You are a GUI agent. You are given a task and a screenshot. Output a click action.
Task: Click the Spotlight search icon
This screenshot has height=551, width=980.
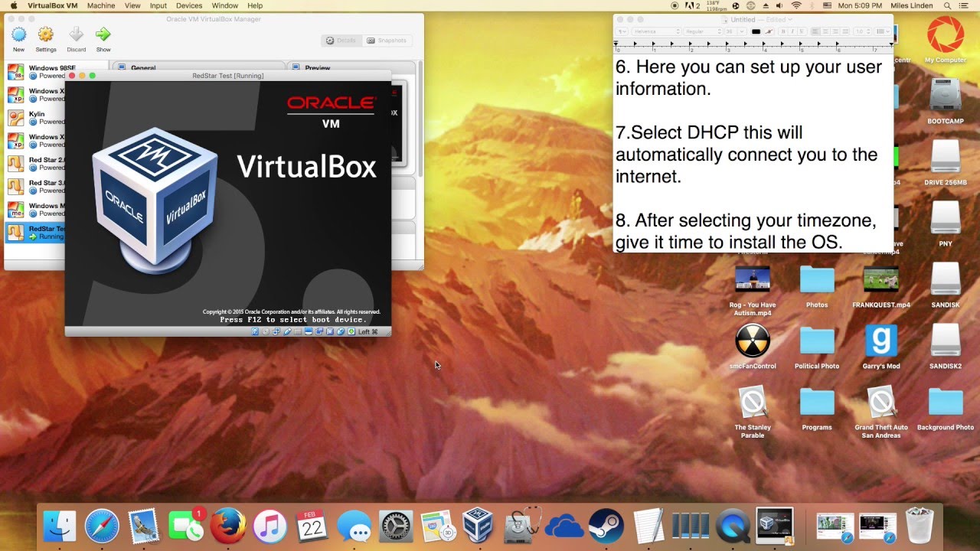[x=949, y=5]
